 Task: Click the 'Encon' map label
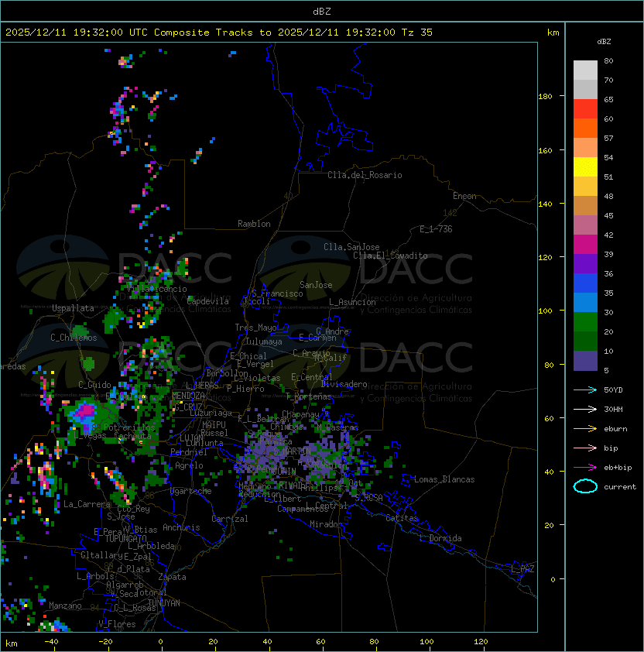(464, 196)
